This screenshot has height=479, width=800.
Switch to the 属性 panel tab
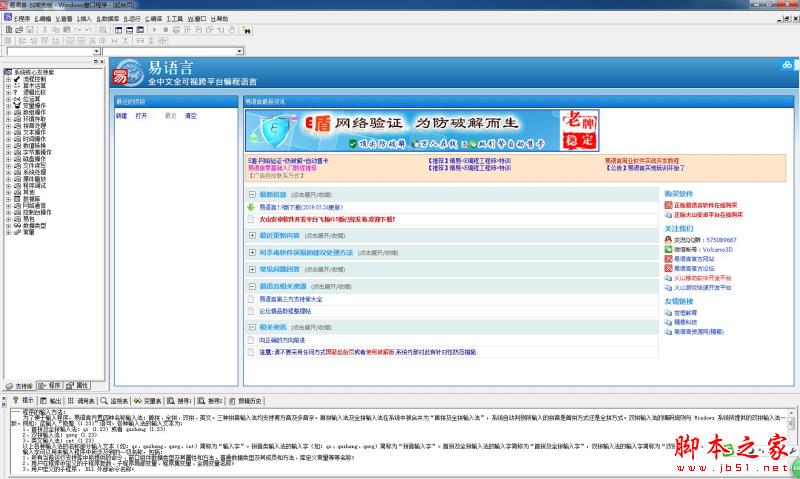tap(78, 386)
